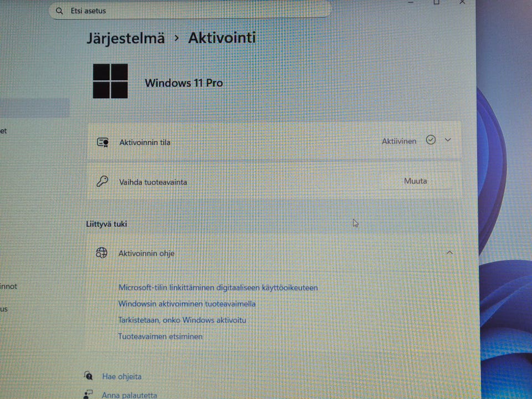
Task: Click the search magnifier icon
Action: (x=59, y=11)
